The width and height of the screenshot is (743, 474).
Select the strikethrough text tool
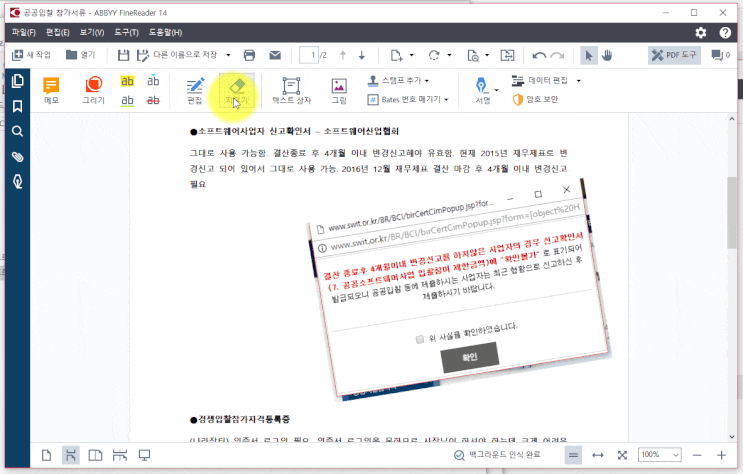[153, 100]
